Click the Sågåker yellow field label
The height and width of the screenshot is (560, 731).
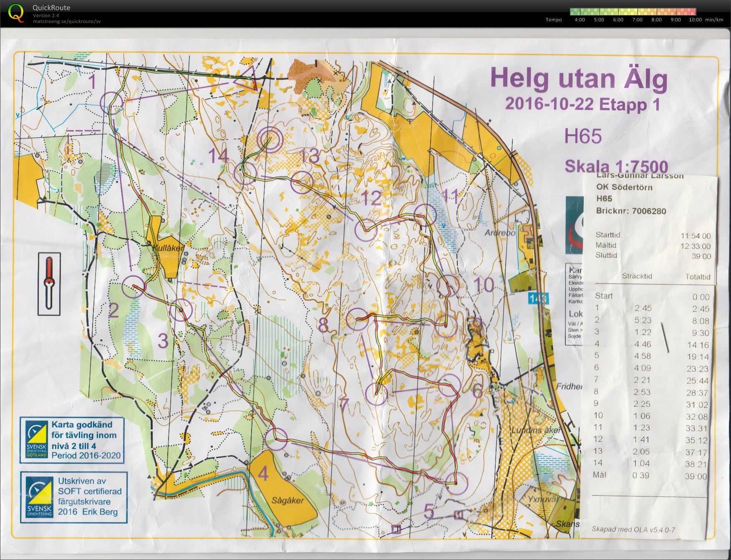pos(287,500)
